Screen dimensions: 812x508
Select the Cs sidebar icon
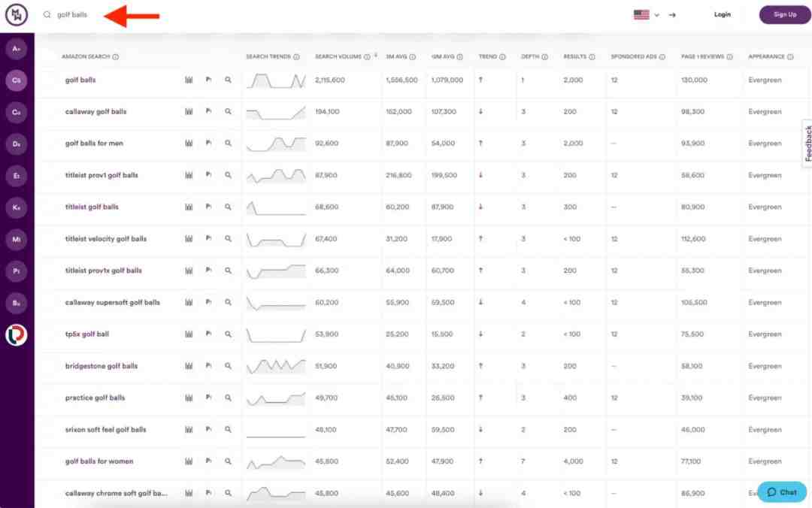click(17, 80)
